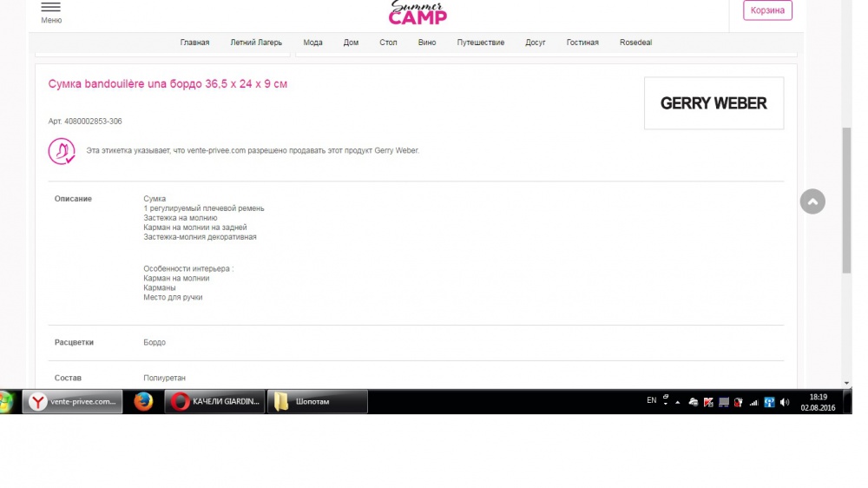Image resolution: width=868 pixels, height=488 pixels.
Task: Open the hamburger Меню icon
Action: point(51,7)
